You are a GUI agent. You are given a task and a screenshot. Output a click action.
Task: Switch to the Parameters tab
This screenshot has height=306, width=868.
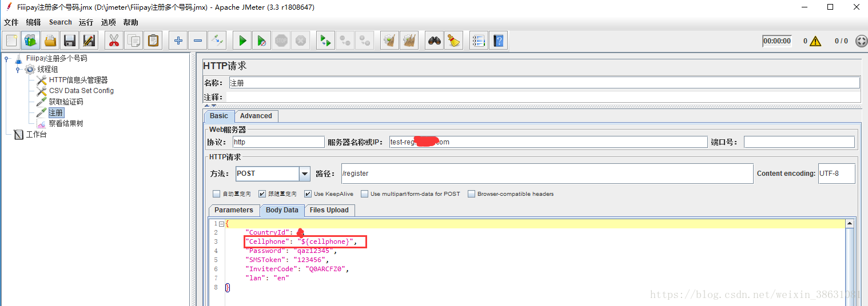coord(234,210)
